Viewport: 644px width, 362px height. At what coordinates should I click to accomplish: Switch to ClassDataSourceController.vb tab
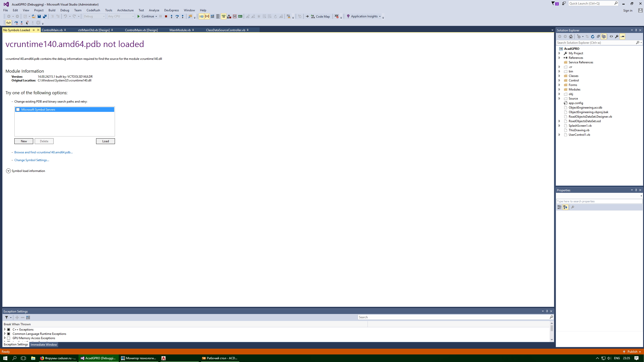[225, 30]
